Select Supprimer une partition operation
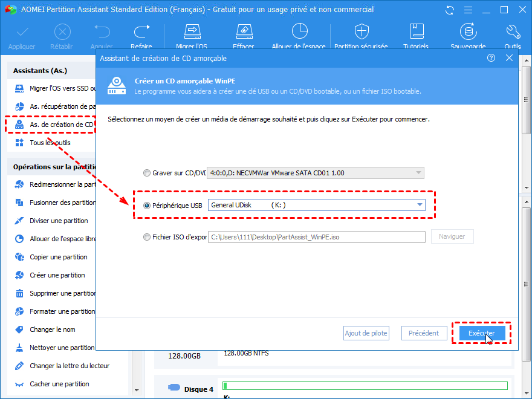Screen dimensions: 532x399 tap(55, 293)
